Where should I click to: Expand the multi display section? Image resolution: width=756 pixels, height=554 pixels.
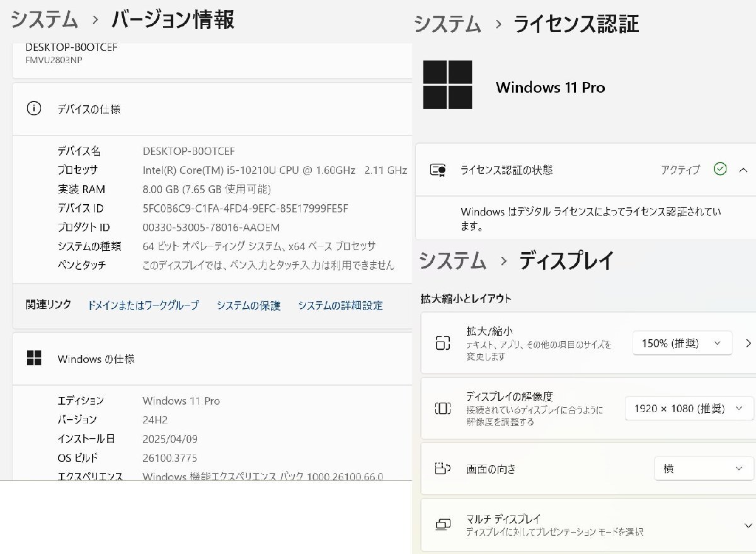[747, 525]
